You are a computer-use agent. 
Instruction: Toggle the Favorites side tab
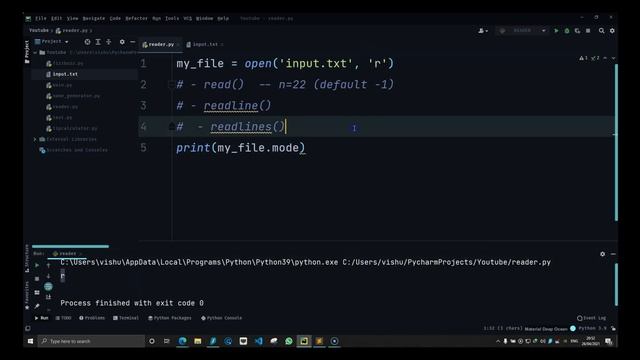tap(27, 295)
